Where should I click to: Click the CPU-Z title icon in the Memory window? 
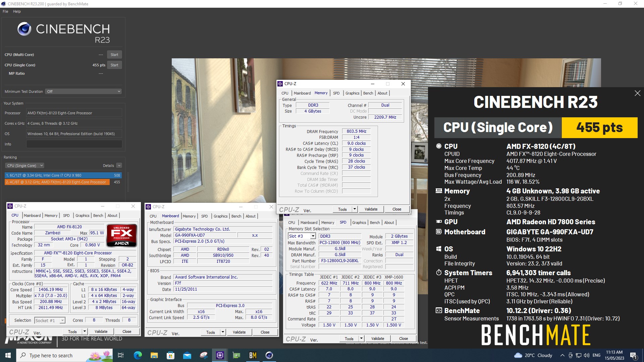point(280,84)
